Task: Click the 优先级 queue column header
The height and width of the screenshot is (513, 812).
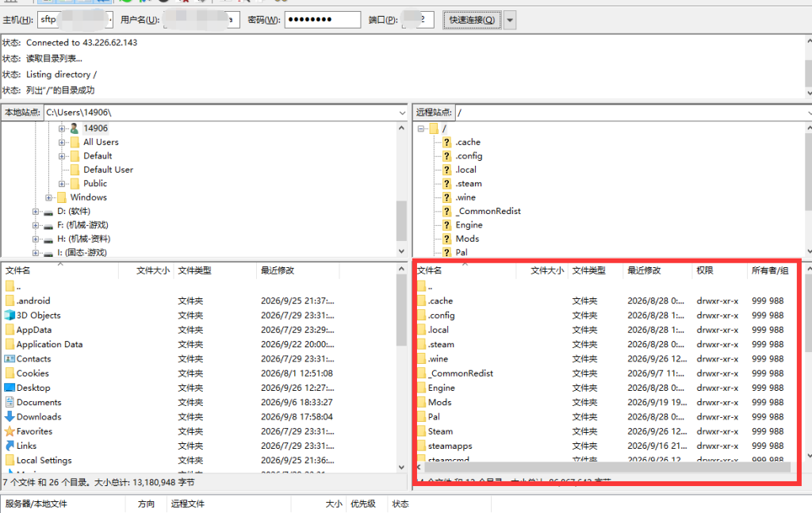Action: 366,503
